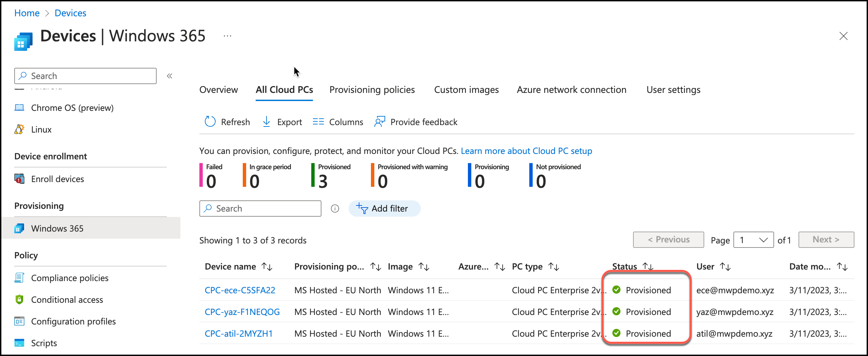
Task: Open the Page number dropdown
Action: (x=753, y=240)
